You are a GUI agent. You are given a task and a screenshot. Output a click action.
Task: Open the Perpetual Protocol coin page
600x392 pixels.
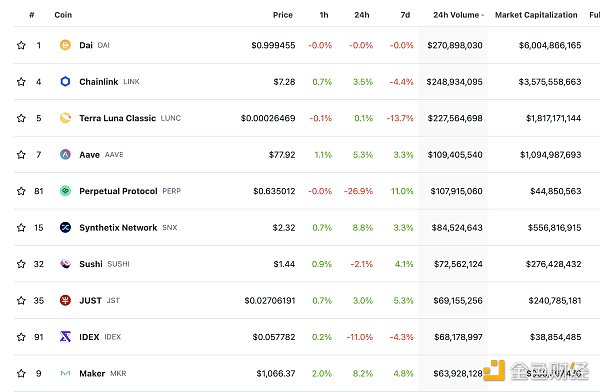pos(118,191)
